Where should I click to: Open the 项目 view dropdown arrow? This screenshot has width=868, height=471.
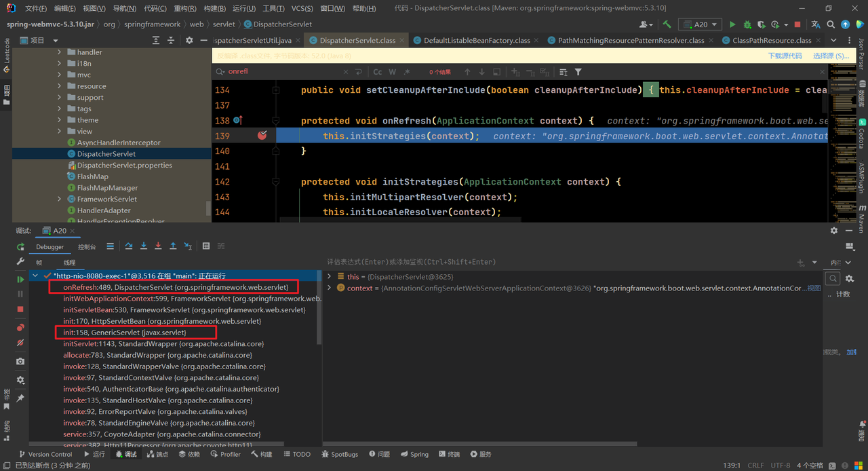pyautogui.click(x=56, y=41)
